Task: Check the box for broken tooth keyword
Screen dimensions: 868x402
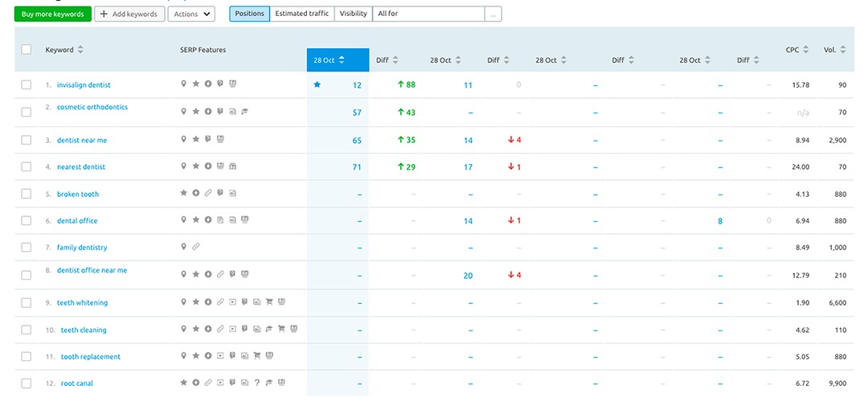Action: pos(26,194)
